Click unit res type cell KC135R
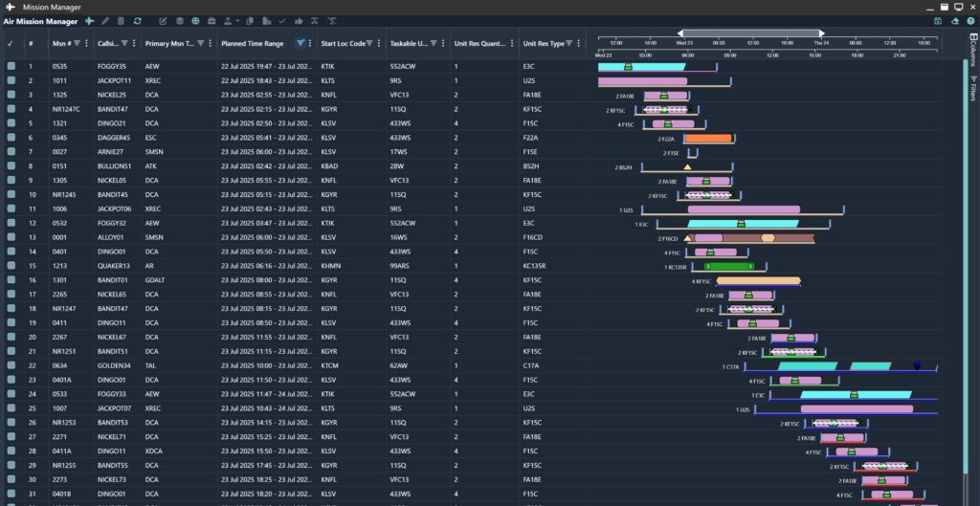This screenshot has height=506, width=980. [x=534, y=266]
